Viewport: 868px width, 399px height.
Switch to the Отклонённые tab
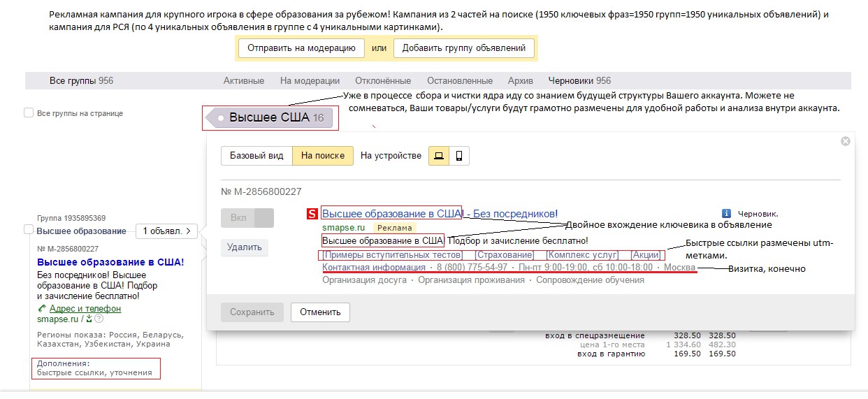click(383, 80)
